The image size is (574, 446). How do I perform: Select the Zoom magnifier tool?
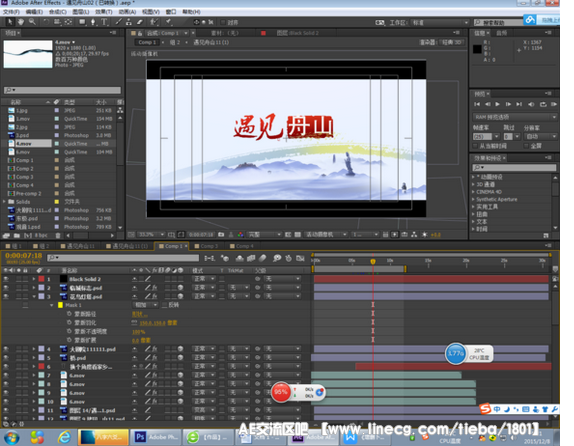(x=32, y=22)
